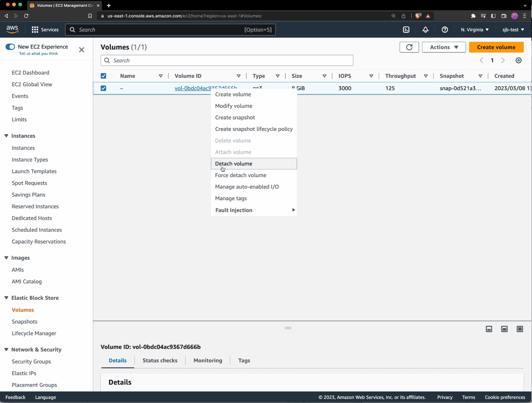Open browser zoom control icon
This screenshot has width=532, height=403.
click(x=393, y=16)
